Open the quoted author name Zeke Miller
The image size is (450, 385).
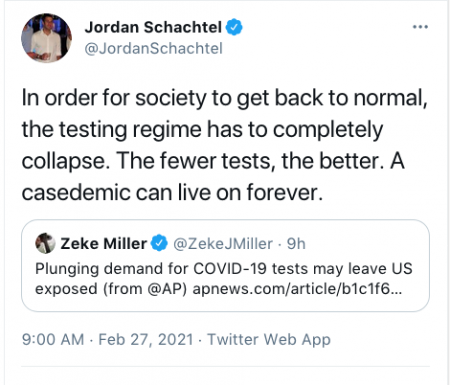point(104,243)
